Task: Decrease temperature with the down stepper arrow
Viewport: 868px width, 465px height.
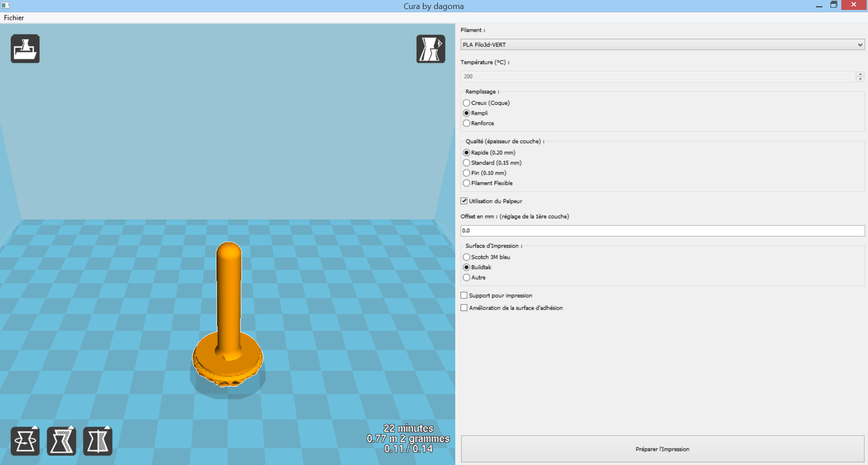Action: pyautogui.click(x=860, y=79)
